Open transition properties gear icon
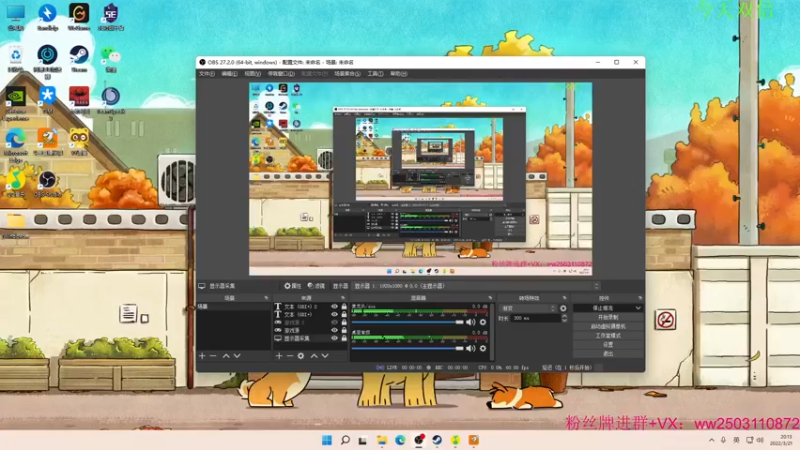Screen dimensions: 800x450 [x=563, y=308]
